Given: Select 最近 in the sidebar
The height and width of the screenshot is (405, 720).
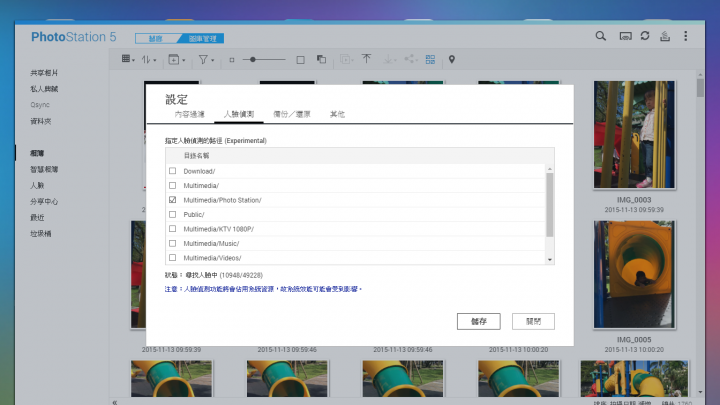Looking at the screenshot, I should (x=37, y=218).
